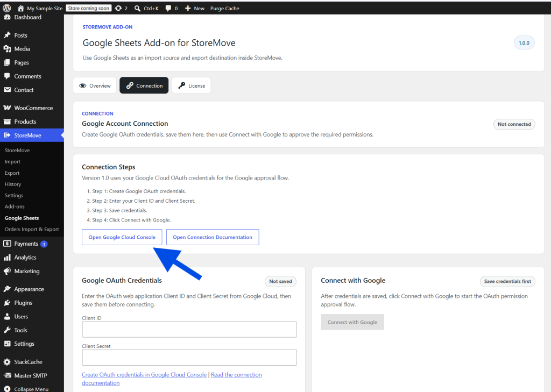551x392 pixels.
Task: Click the comments bubble icon in admin bar
Action: click(168, 8)
